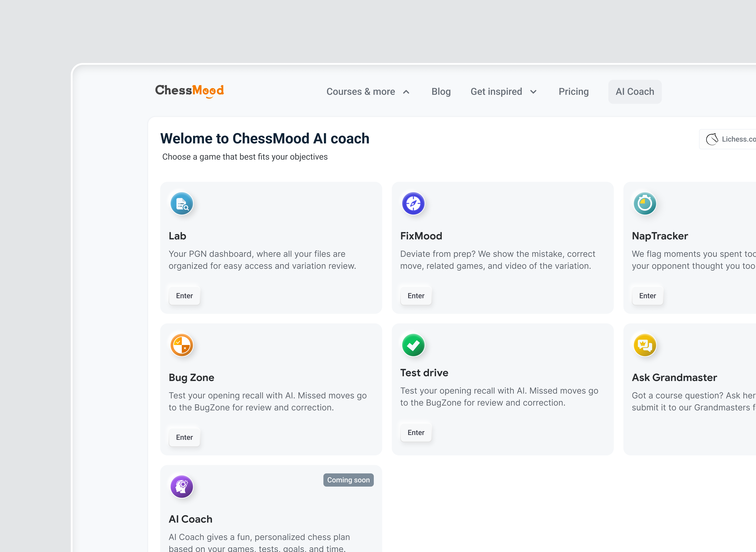Expand the Get inspired chevron

pos(534,92)
